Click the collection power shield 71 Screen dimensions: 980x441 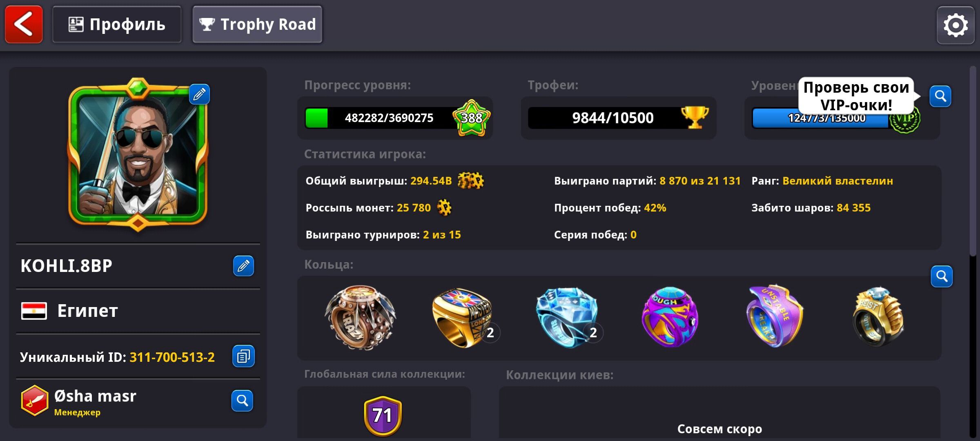click(x=383, y=416)
